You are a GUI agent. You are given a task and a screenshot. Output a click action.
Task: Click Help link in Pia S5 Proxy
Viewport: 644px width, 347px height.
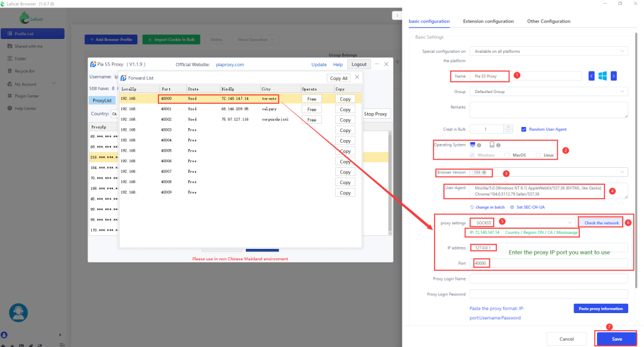pos(338,65)
